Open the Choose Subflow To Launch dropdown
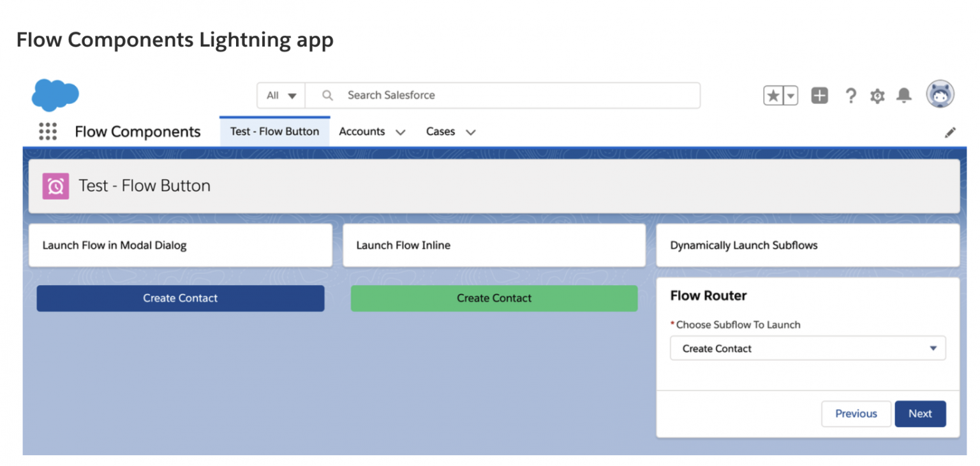 tap(808, 348)
